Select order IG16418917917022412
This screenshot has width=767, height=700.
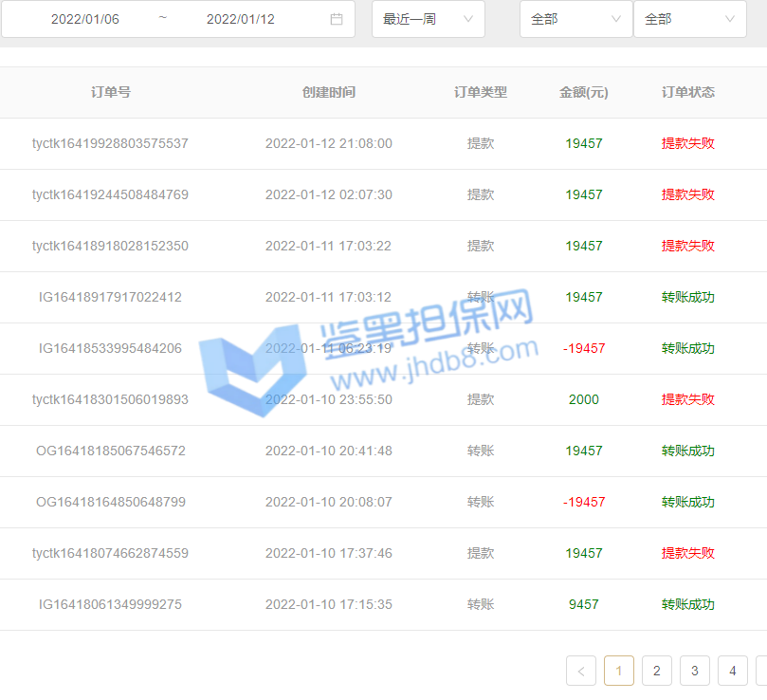[111, 297]
